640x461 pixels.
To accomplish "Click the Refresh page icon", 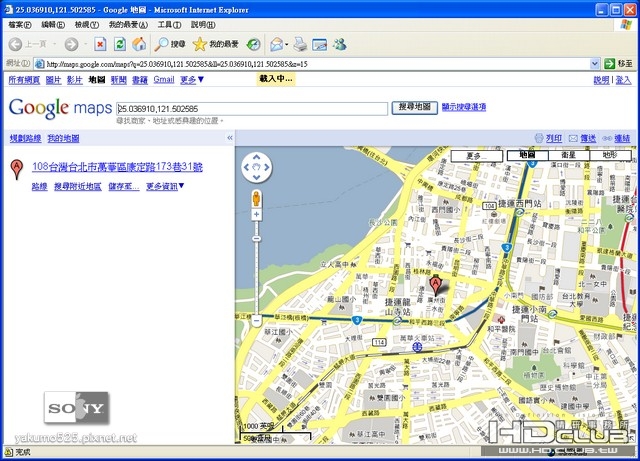I will 120,44.
